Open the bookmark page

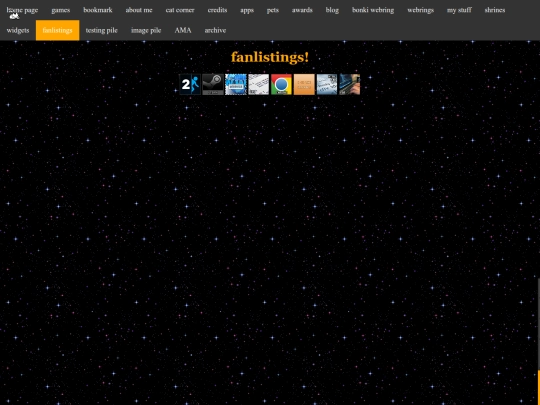pyautogui.click(x=98, y=10)
